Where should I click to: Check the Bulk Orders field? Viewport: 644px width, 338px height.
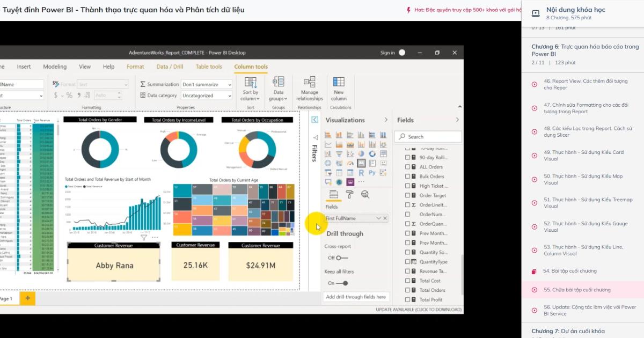coord(407,177)
